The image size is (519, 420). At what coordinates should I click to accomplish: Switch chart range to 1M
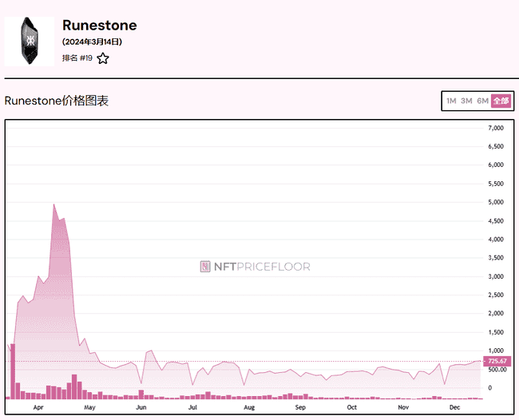[451, 101]
